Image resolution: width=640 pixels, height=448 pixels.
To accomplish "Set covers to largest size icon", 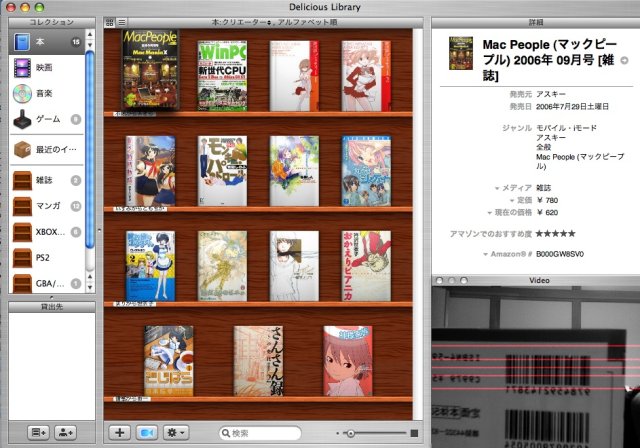I will 414,433.
